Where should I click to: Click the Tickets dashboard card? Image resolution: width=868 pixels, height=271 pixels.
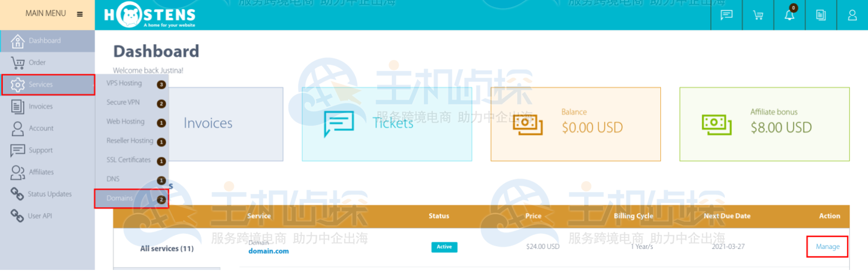[386, 124]
